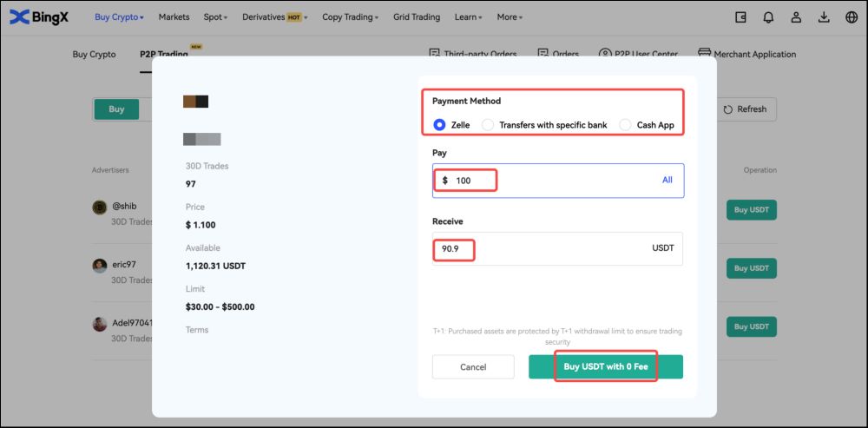Open notifications bell icon
868x428 pixels.
[x=768, y=17]
